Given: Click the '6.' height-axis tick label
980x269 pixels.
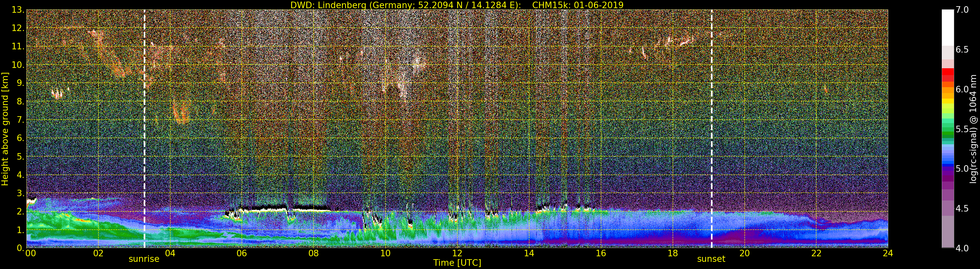Looking at the screenshot, I should (x=20, y=138).
